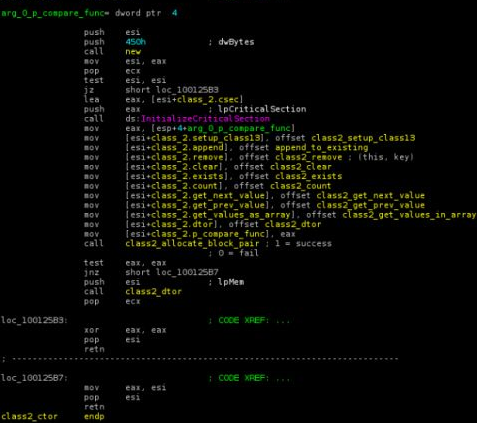This screenshot has width=477, height=423.
Task: Jump to 'append_to_existing' function name
Action: tap(322, 148)
